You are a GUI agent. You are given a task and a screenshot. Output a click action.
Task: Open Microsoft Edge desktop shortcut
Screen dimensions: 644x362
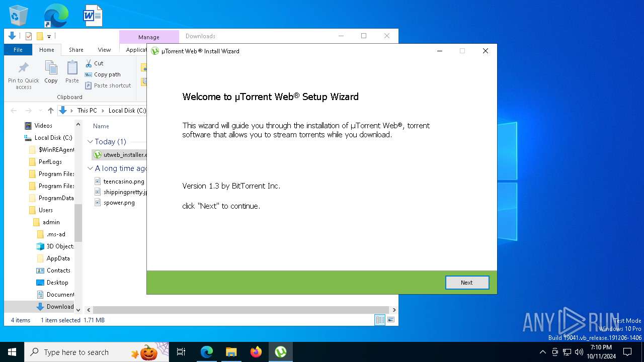pos(55,16)
